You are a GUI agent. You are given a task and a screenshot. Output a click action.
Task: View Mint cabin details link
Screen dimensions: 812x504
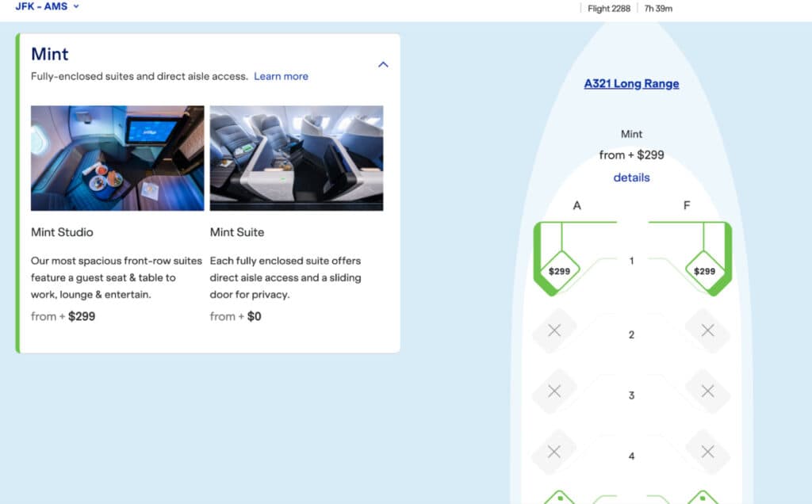tap(631, 178)
